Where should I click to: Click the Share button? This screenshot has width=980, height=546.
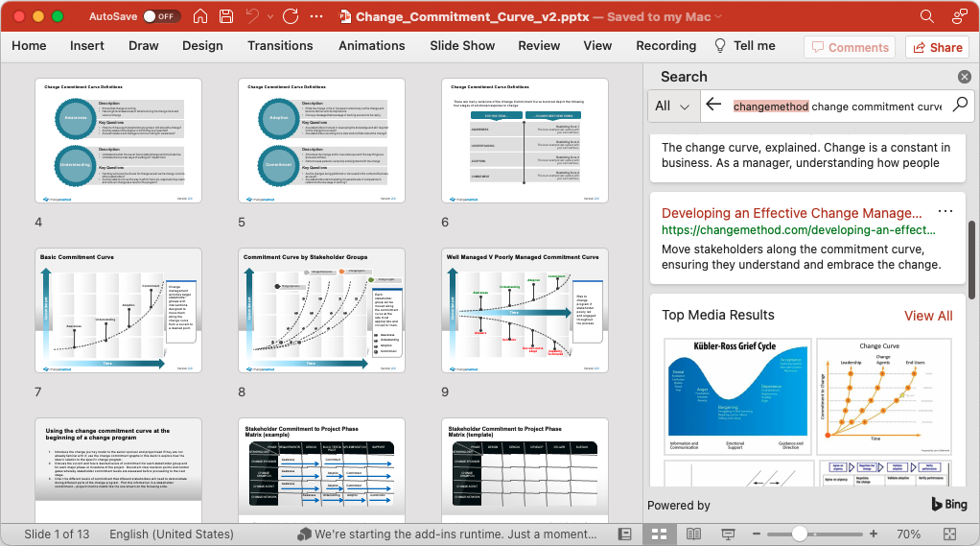click(x=935, y=47)
